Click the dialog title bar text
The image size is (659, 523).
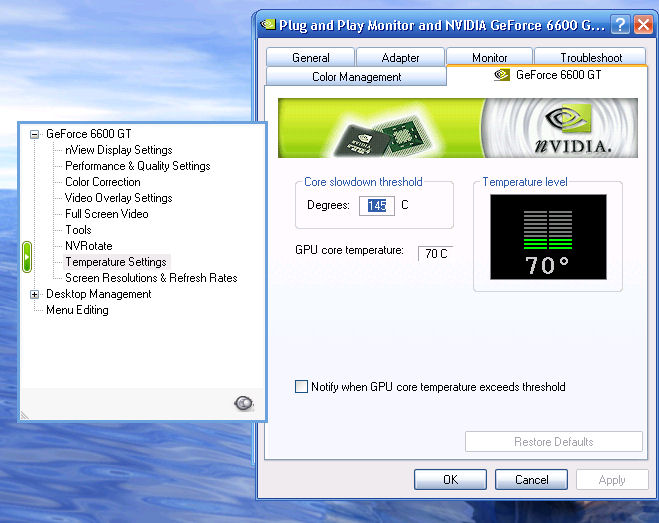click(442, 25)
